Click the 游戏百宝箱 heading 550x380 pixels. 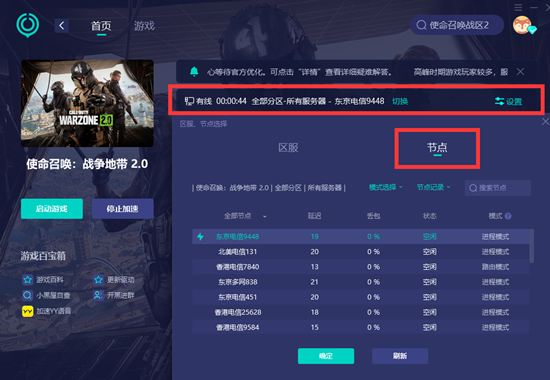click(43, 256)
